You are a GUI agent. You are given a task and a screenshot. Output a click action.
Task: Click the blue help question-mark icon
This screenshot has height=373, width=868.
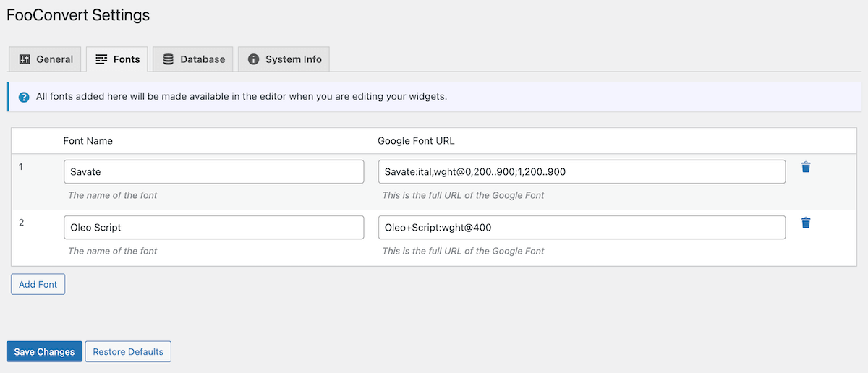tap(24, 97)
